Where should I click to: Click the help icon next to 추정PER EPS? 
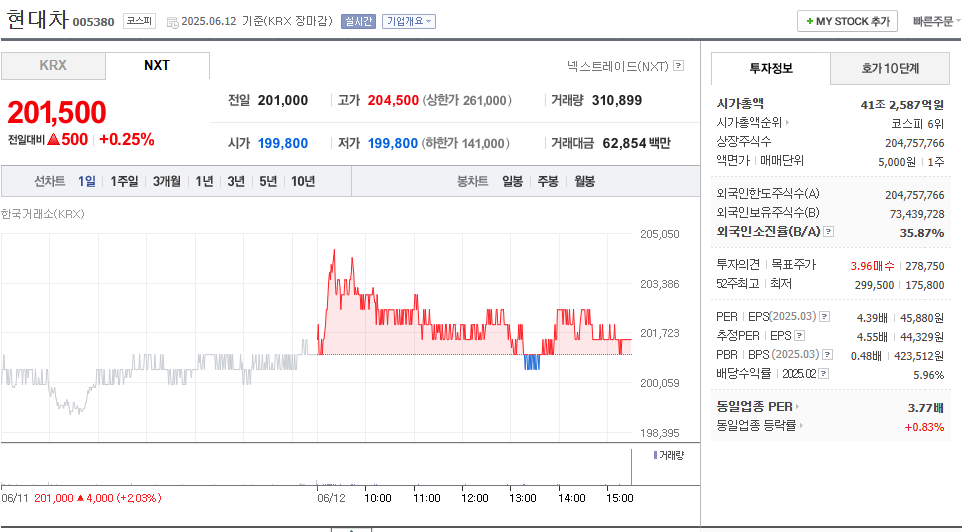coord(799,336)
